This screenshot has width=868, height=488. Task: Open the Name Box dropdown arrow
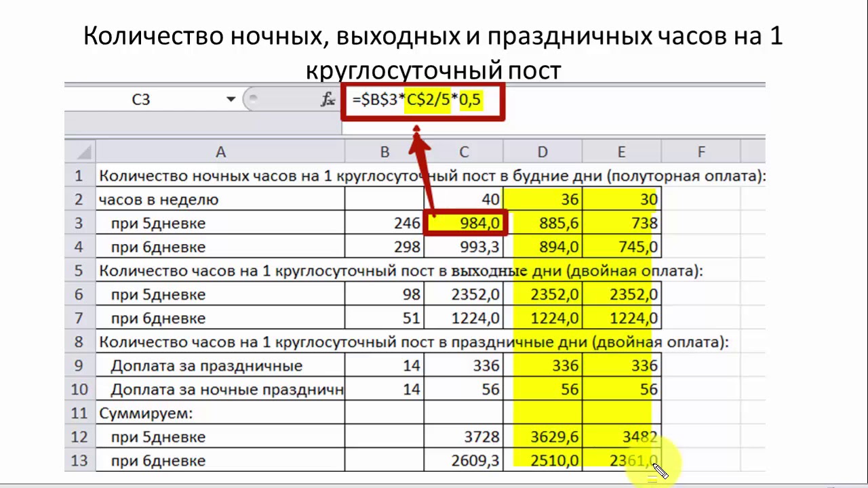click(x=231, y=100)
